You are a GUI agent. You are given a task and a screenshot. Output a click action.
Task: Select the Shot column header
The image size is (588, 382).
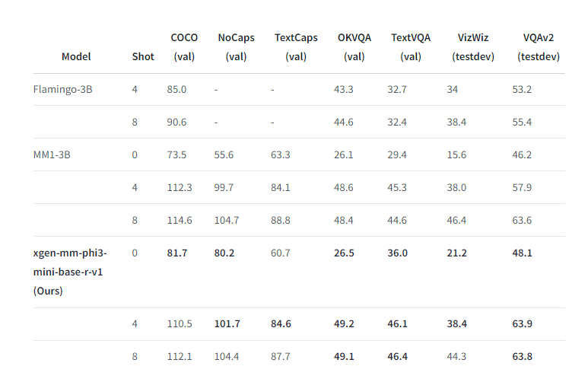point(142,56)
